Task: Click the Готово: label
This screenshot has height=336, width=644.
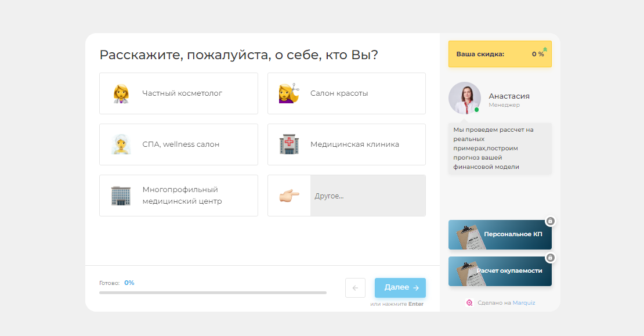Action: point(109,283)
